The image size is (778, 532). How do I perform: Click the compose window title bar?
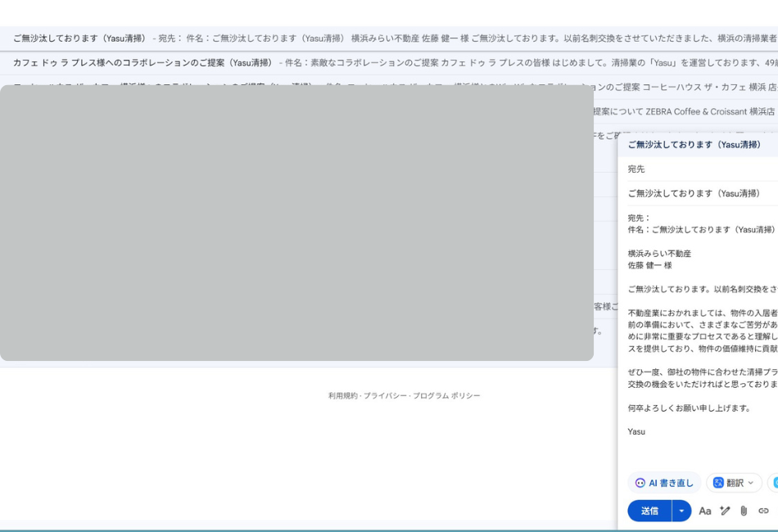click(x=696, y=145)
